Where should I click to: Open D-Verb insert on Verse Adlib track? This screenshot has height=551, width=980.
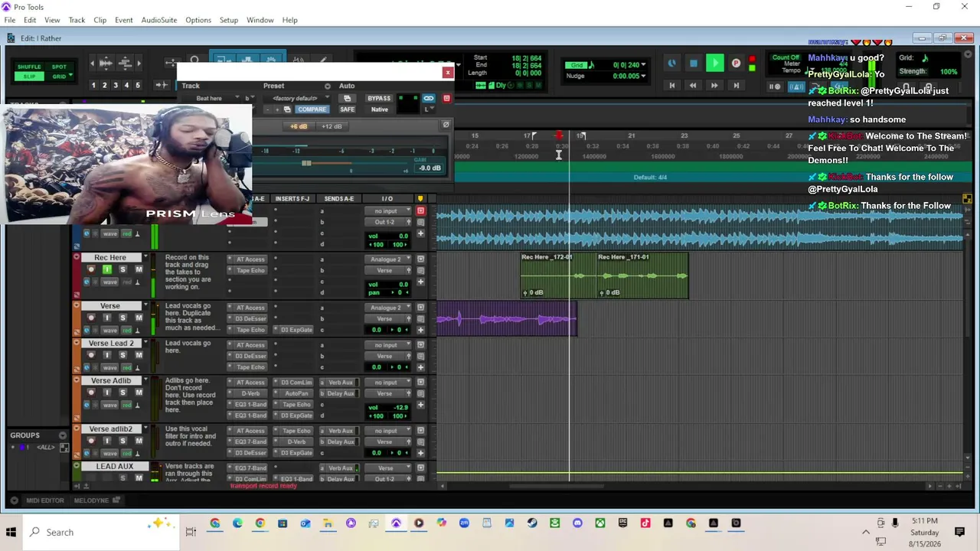point(250,393)
